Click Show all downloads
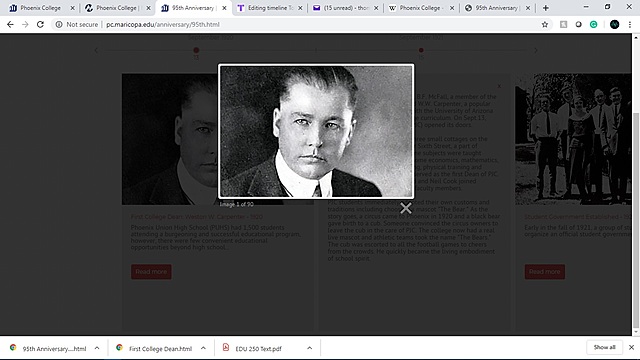 click(604, 347)
